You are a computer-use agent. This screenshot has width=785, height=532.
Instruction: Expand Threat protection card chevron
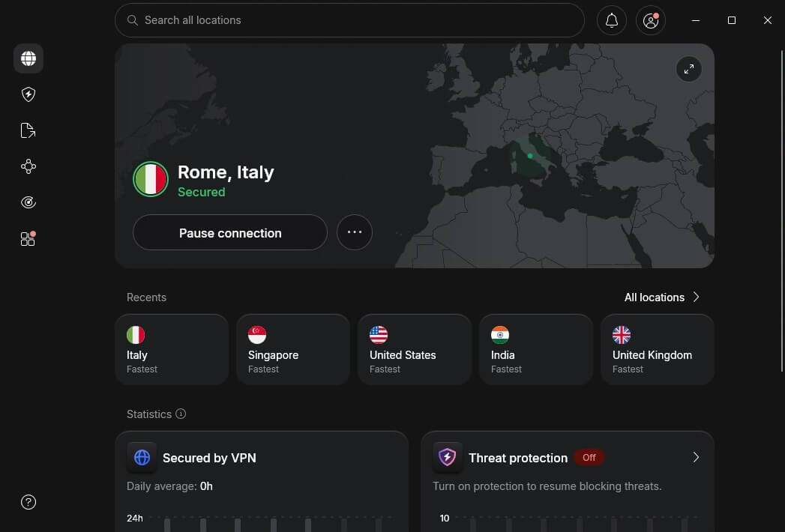pyautogui.click(x=696, y=457)
